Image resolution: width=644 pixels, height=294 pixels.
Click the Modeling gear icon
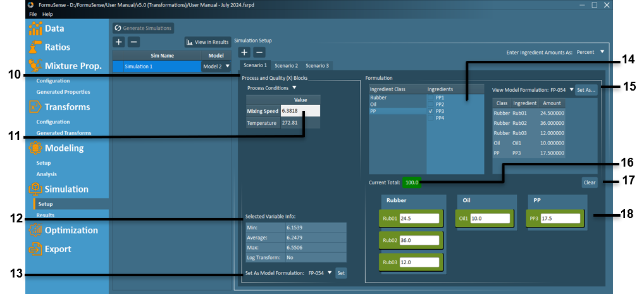(35, 148)
